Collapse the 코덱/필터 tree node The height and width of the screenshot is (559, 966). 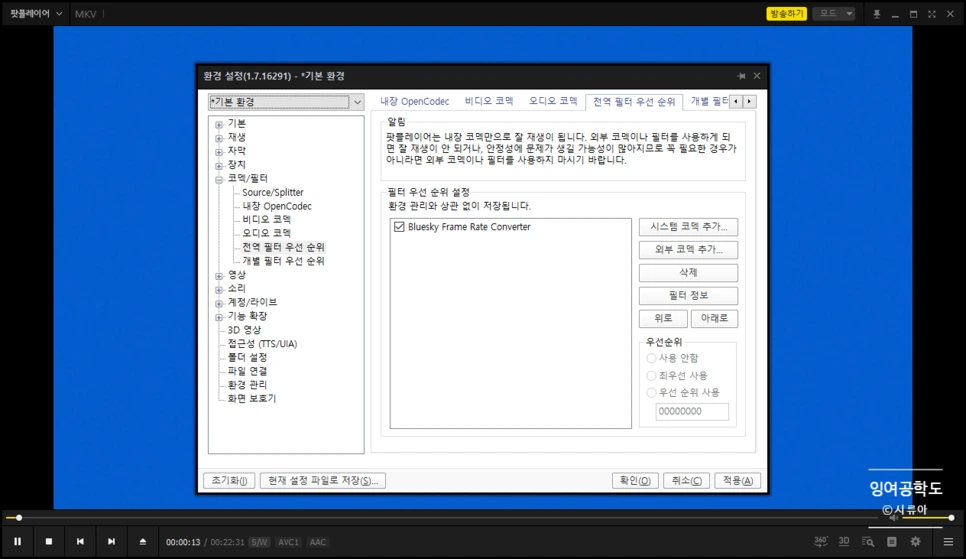[x=219, y=179]
